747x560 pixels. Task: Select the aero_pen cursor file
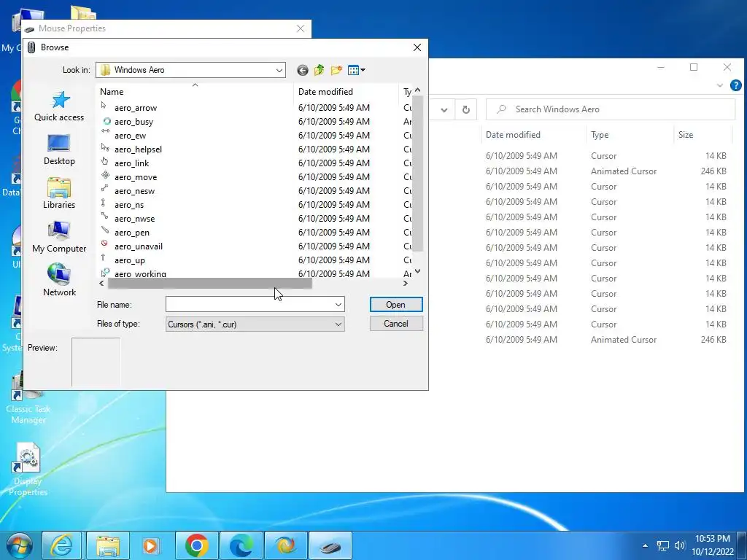tap(132, 233)
